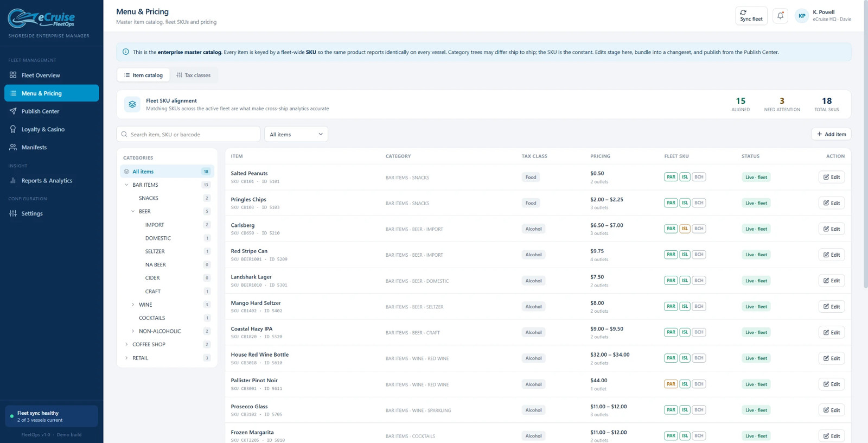
Task: Open the All items filter dropdown
Action: coord(296,134)
